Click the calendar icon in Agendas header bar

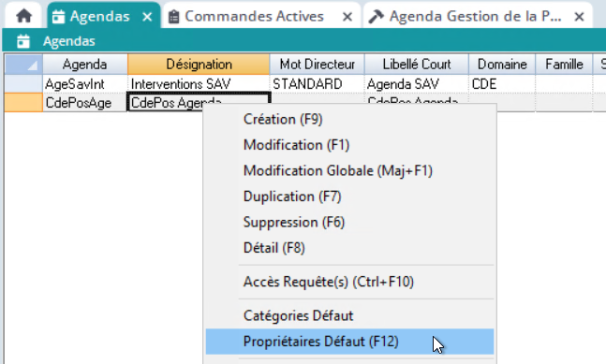coord(23,41)
